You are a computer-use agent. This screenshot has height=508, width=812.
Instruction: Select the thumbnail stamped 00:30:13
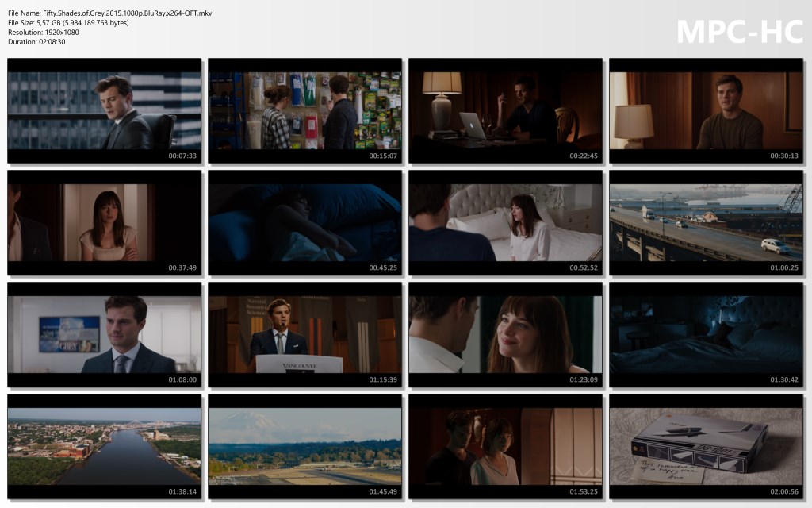click(706, 111)
